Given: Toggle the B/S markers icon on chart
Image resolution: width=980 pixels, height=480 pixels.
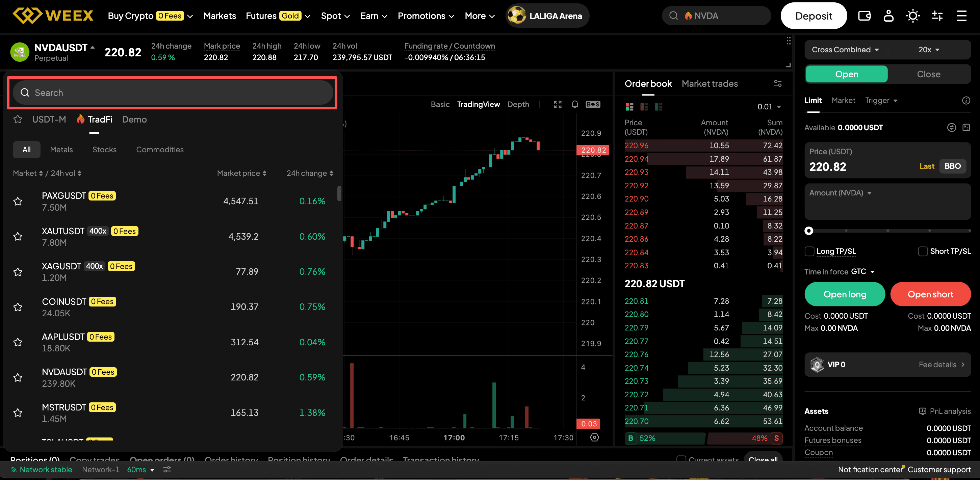Looking at the screenshot, I should pyautogui.click(x=593, y=104).
